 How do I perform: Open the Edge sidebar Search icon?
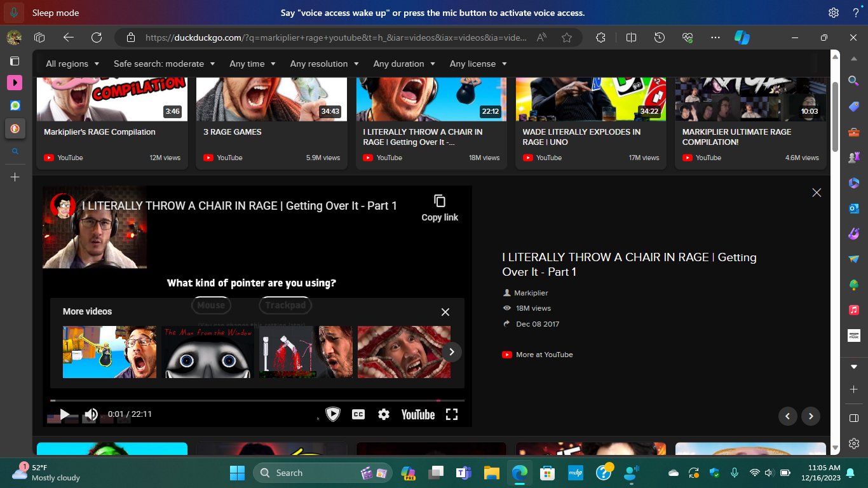[x=853, y=81]
